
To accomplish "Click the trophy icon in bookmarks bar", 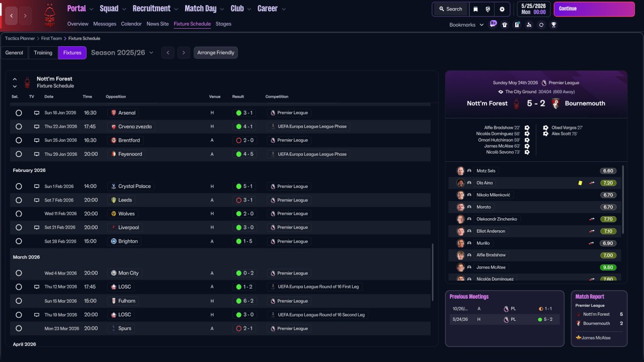I will 553,25.
